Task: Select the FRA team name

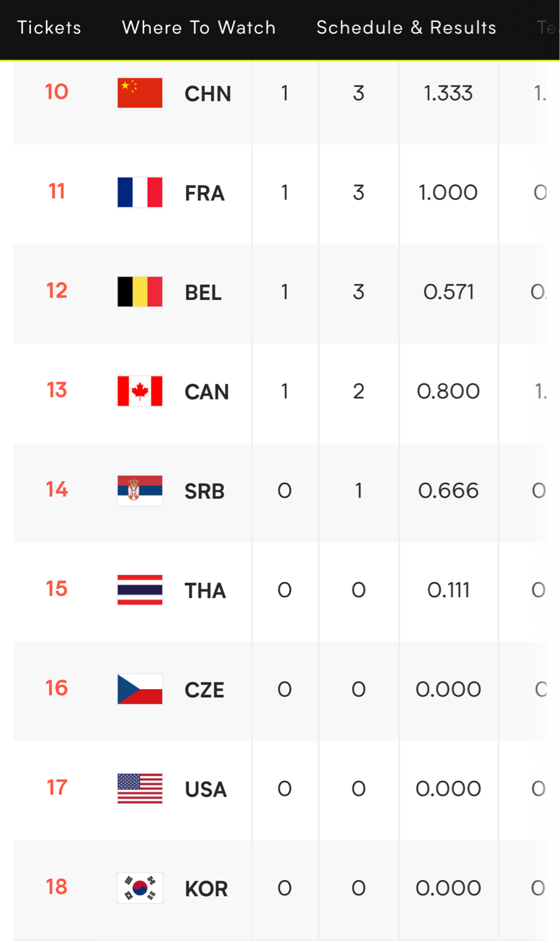Action: (x=205, y=193)
